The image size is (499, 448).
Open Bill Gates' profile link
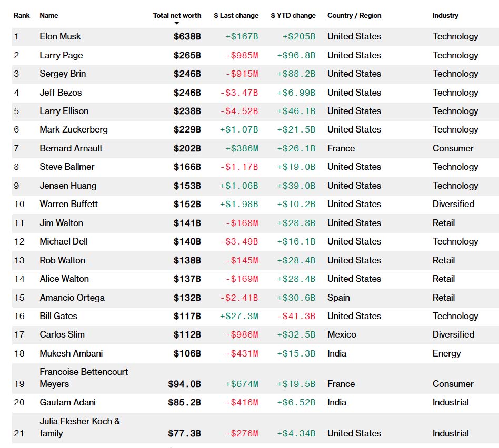(x=58, y=316)
